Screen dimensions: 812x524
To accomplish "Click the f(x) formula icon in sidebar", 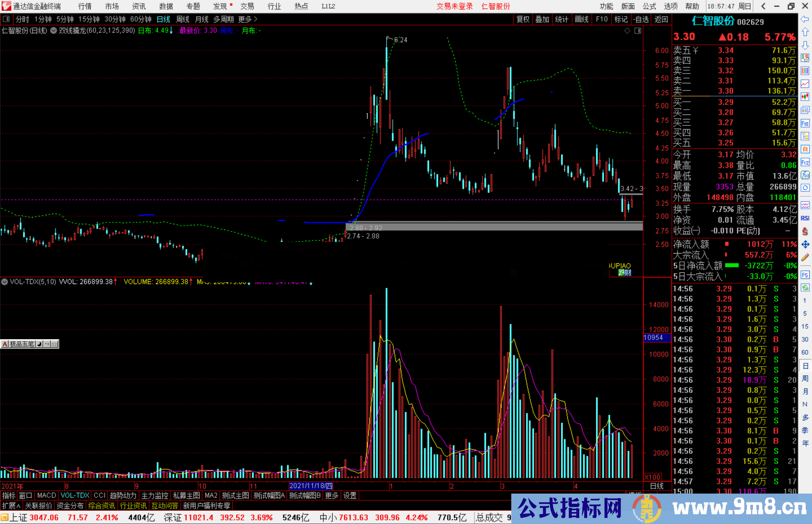I will pyautogui.click(x=805, y=175).
